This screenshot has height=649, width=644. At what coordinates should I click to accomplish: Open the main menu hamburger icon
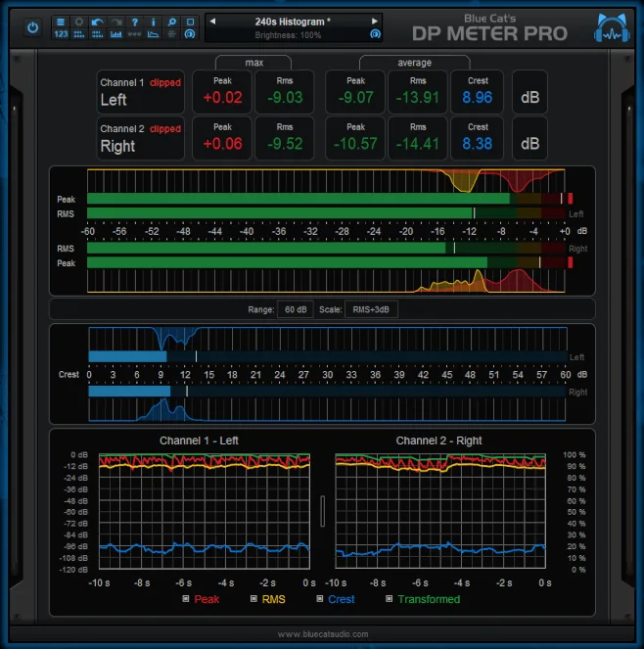click(x=61, y=22)
